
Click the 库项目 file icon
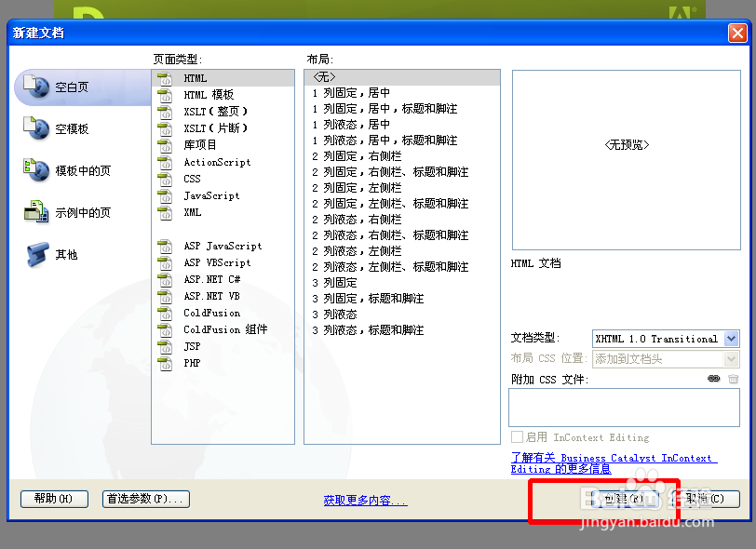165,145
